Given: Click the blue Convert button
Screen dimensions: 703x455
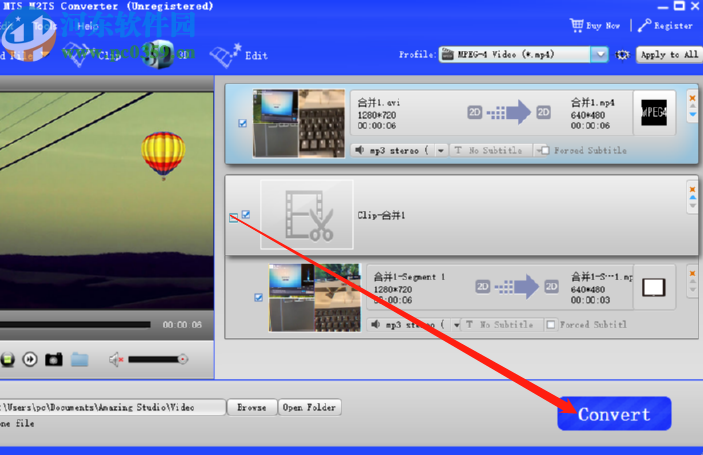Looking at the screenshot, I should click(x=614, y=414).
